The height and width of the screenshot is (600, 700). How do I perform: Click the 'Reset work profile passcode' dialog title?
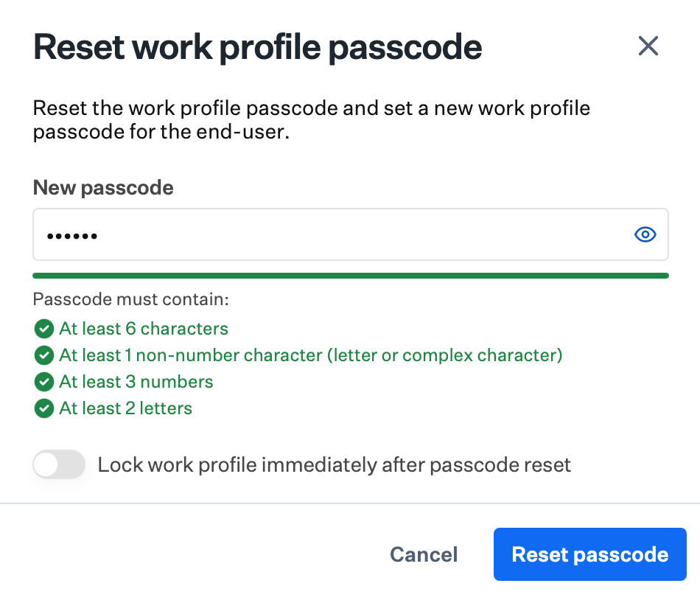pos(258,47)
